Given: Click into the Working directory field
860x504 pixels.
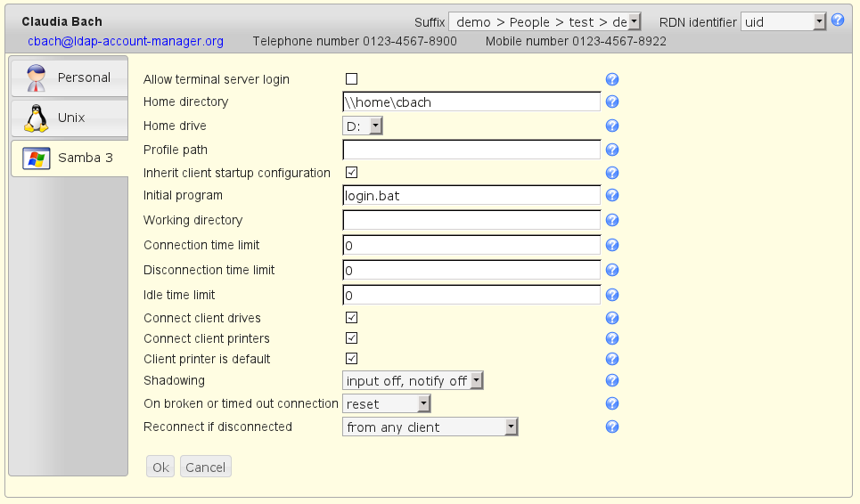Looking at the screenshot, I should pyautogui.click(x=471, y=220).
